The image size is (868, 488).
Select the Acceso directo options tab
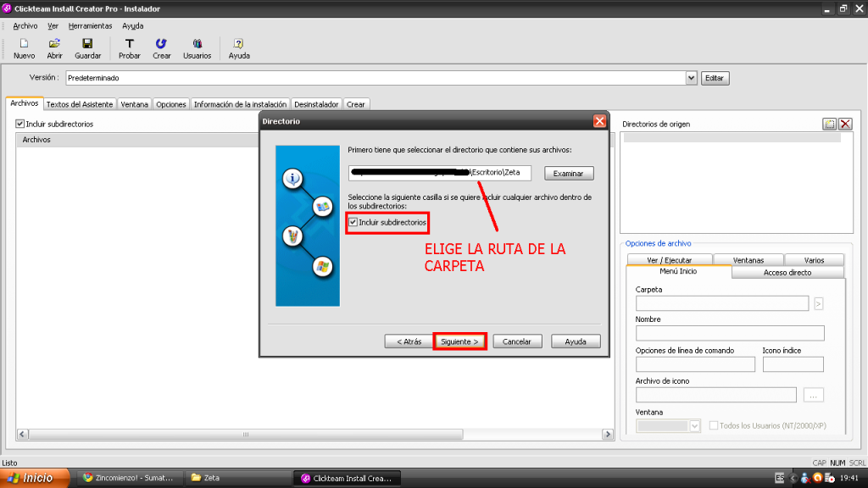point(787,272)
